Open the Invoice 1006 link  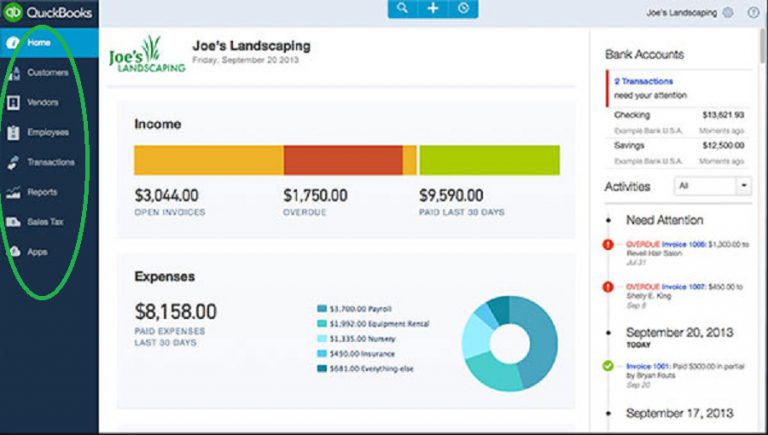[684, 244]
